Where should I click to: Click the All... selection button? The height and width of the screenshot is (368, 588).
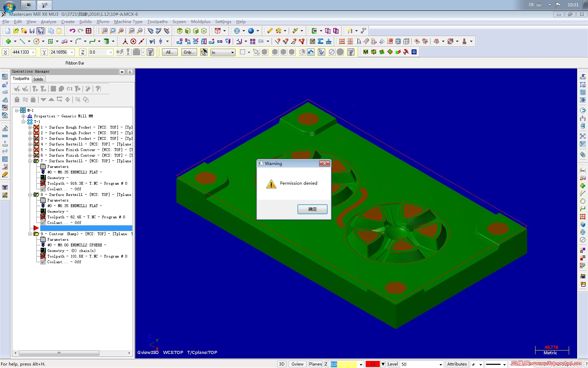[170, 52]
